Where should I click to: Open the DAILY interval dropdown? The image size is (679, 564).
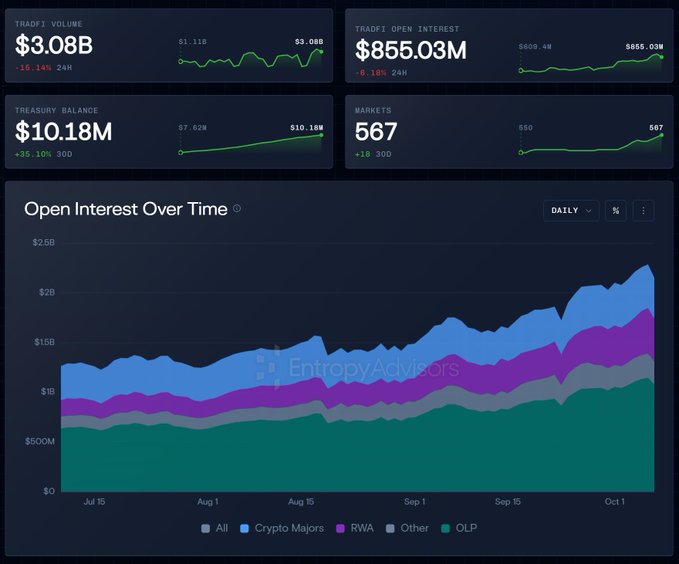pos(571,211)
